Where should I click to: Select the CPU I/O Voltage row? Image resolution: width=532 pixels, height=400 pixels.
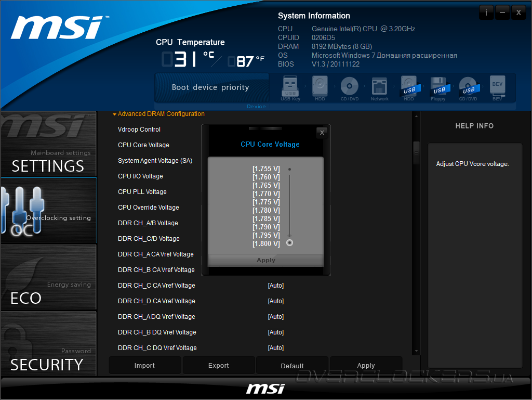(x=140, y=176)
